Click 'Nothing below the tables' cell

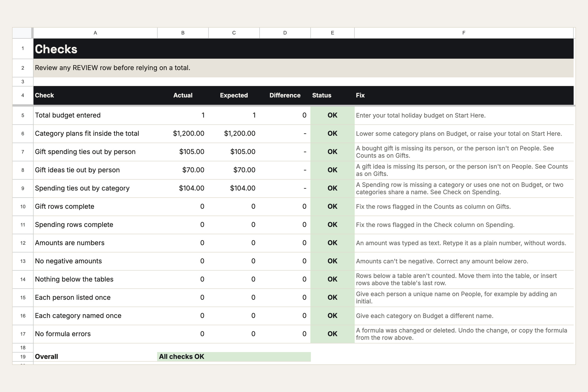coord(95,279)
